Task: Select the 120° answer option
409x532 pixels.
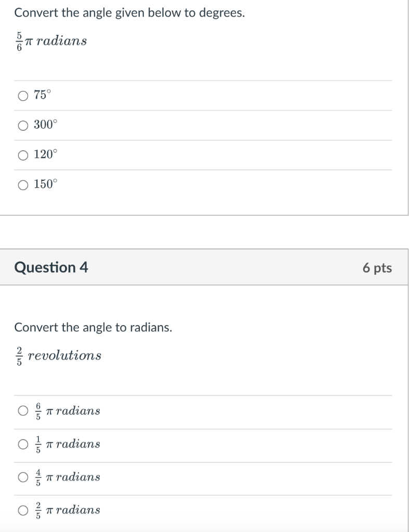Action: (22, 154)
